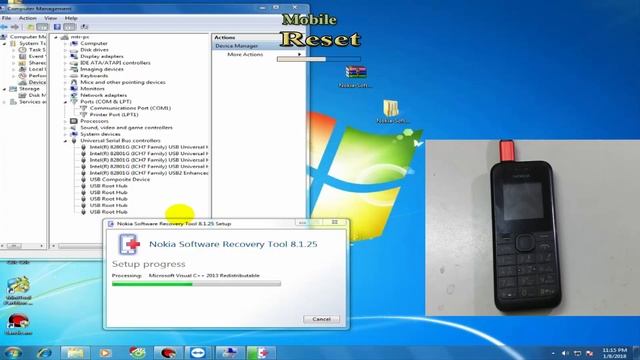Click the Up one level folder icon
Viewport: 640px width, 360px height.
click(x=30, y=27)
